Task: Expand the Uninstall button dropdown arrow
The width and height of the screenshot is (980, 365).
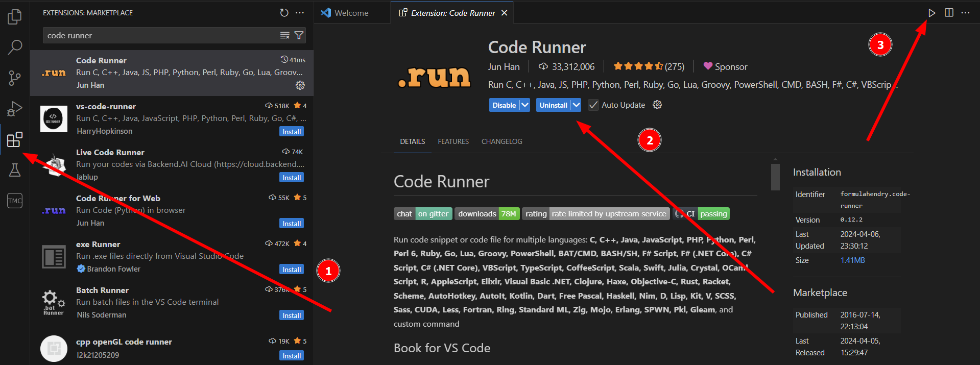Action: [x=576, y=105]
